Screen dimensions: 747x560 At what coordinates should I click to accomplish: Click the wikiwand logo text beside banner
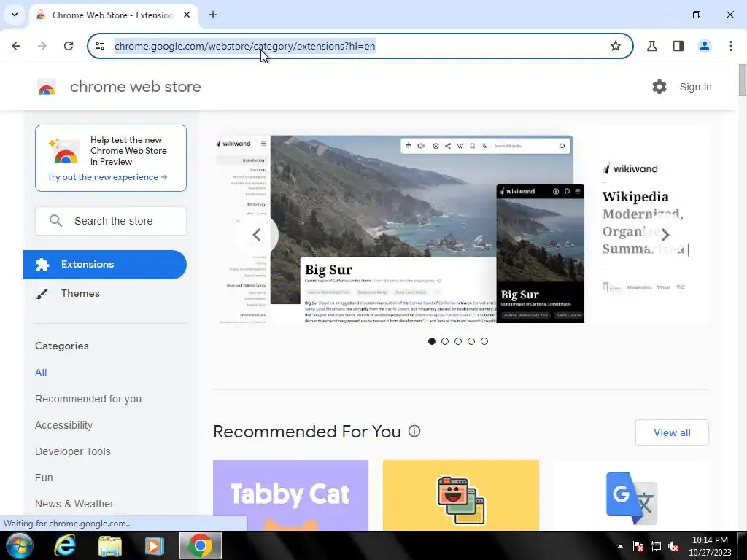pyautogui.click(x=630, y=168)
